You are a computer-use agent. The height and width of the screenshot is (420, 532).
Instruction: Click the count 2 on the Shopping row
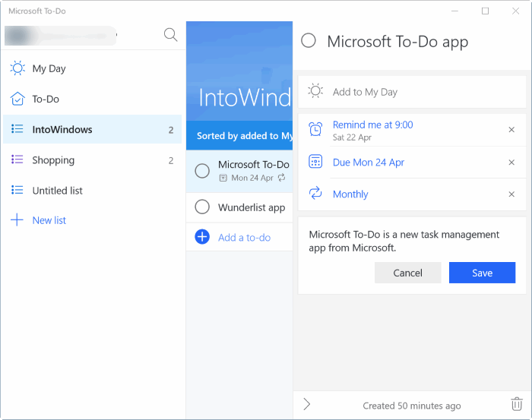coord(171,160)
